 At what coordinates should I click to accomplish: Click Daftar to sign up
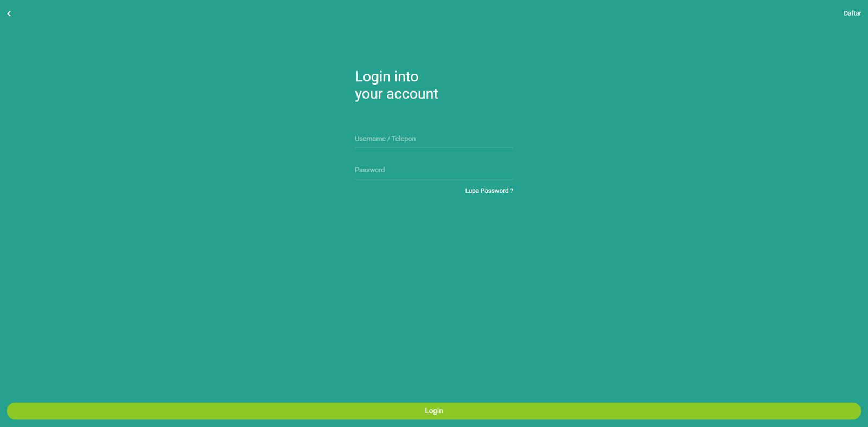[852, 14]
